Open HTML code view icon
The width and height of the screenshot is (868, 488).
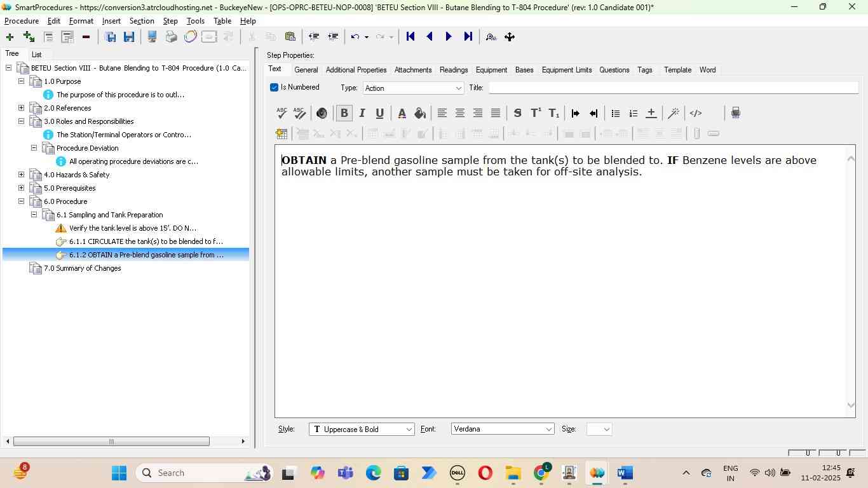696,113
